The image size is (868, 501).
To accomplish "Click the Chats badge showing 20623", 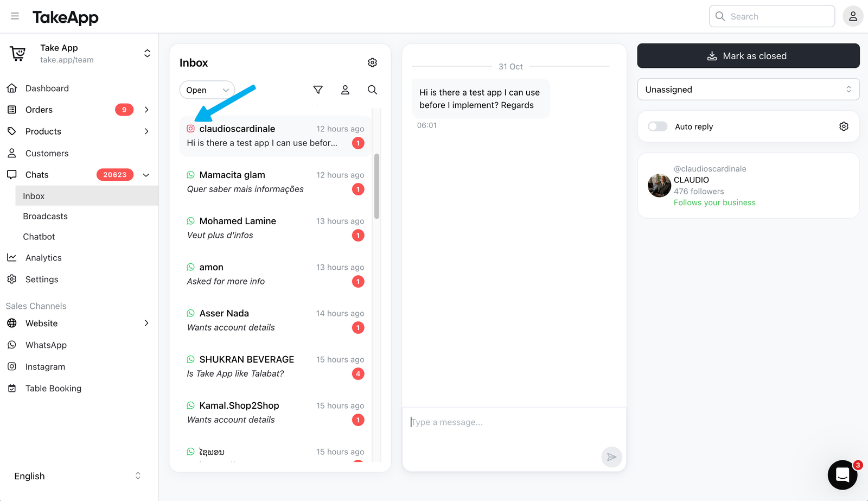I will pos(115,175).
